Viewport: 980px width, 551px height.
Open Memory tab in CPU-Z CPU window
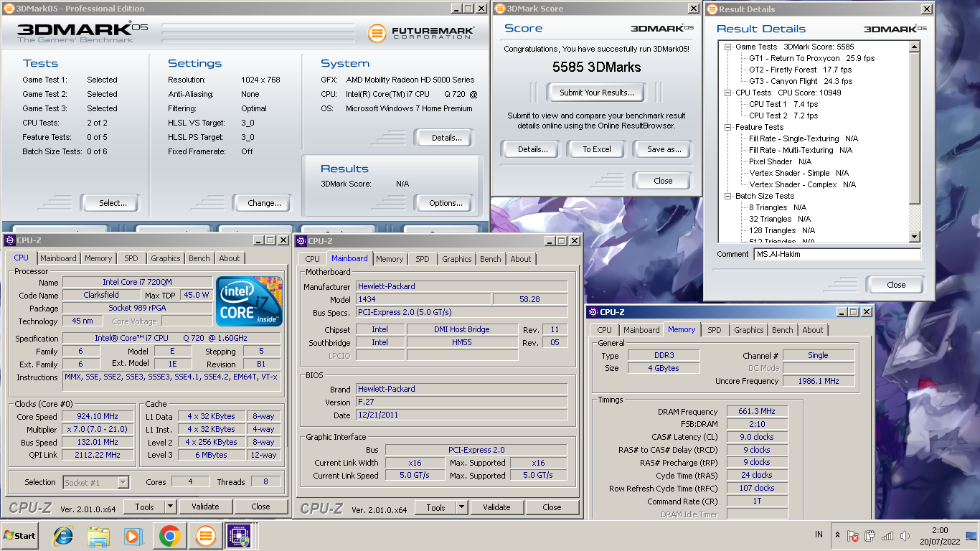[98, 258]
